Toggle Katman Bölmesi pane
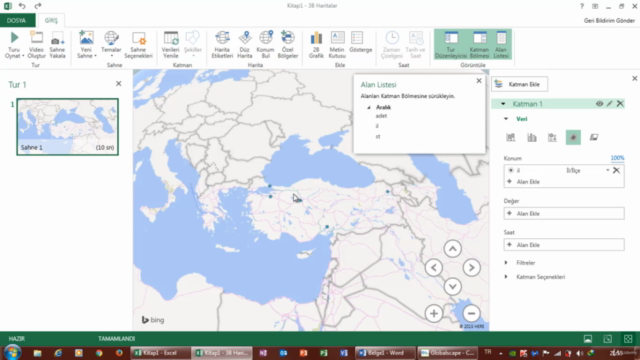Screen dimensions: 640x360 click(480, 44)
